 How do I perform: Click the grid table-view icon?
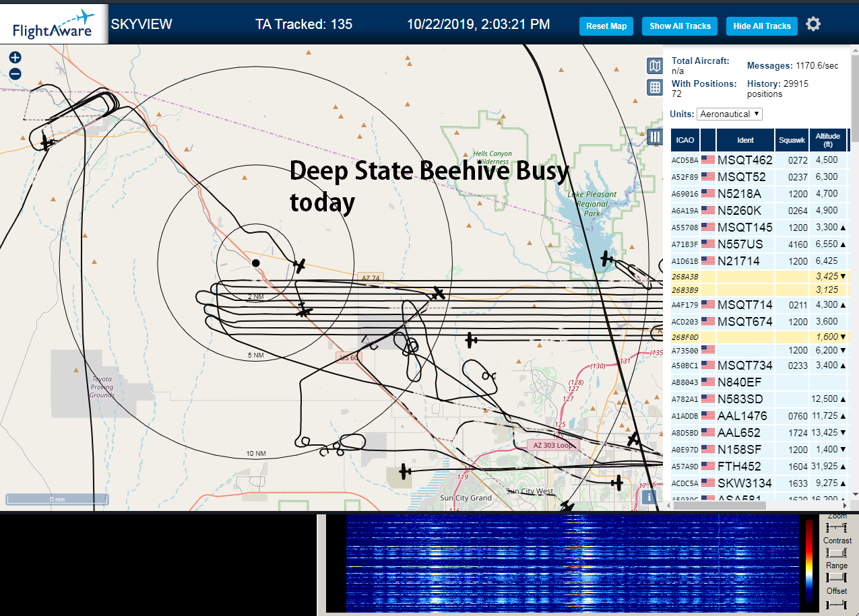(x=654, y=87)
